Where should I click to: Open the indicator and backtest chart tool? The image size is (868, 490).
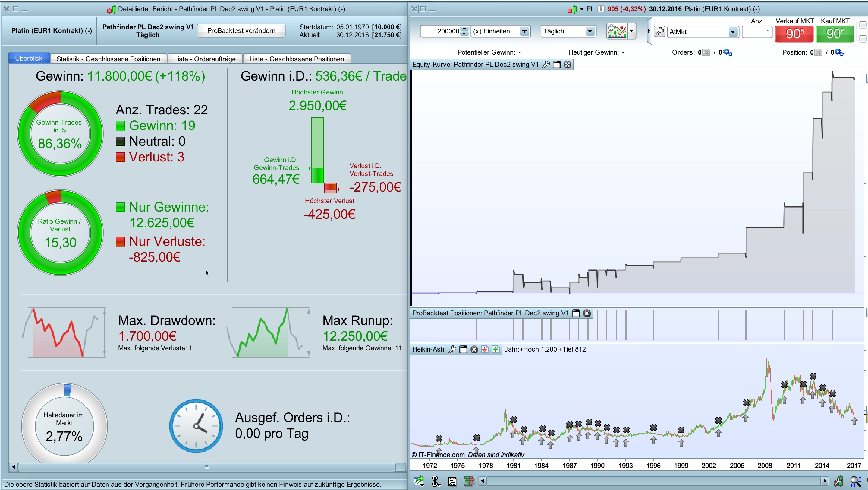(x=617, y=31)
